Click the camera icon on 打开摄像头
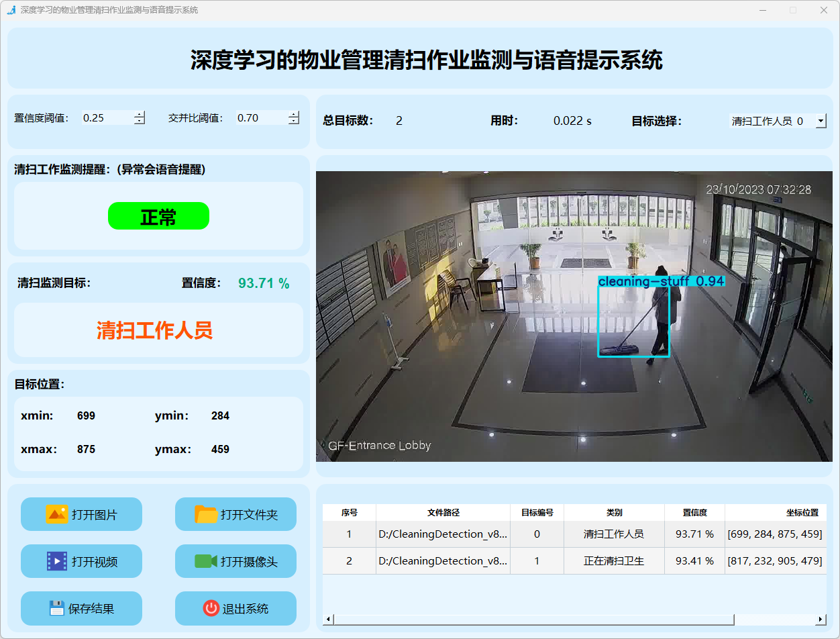Image resolution: width=840 pixels, height=639 pixels. [x=206, y=561]
